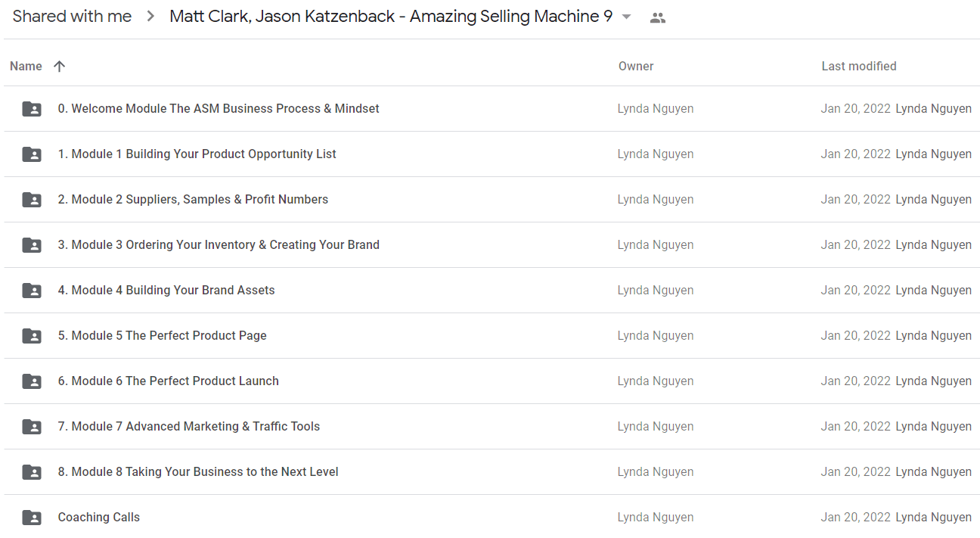Select the folder icon of Module 3 Ordering
This screenshot has height=538, width=980.
click(x=32, y=245)
